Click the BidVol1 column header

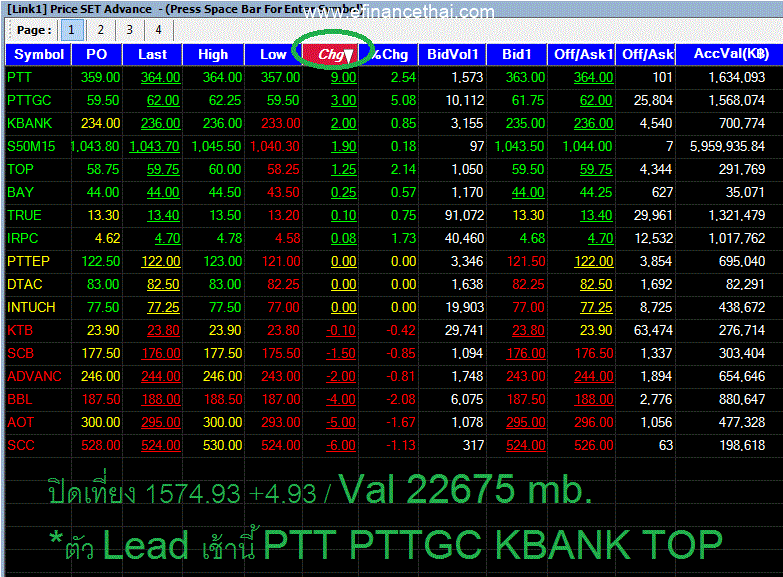[452, 54]
